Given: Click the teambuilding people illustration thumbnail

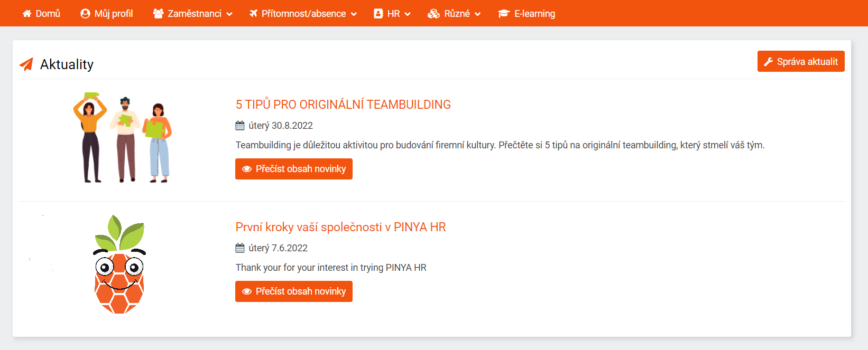Looking at the screenshot, I should [x=122, y=138].
